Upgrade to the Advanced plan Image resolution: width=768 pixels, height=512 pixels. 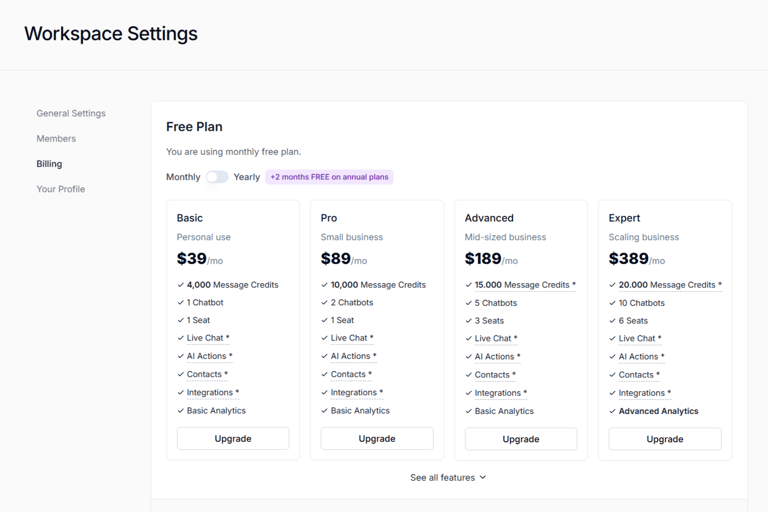click(521, 439)
